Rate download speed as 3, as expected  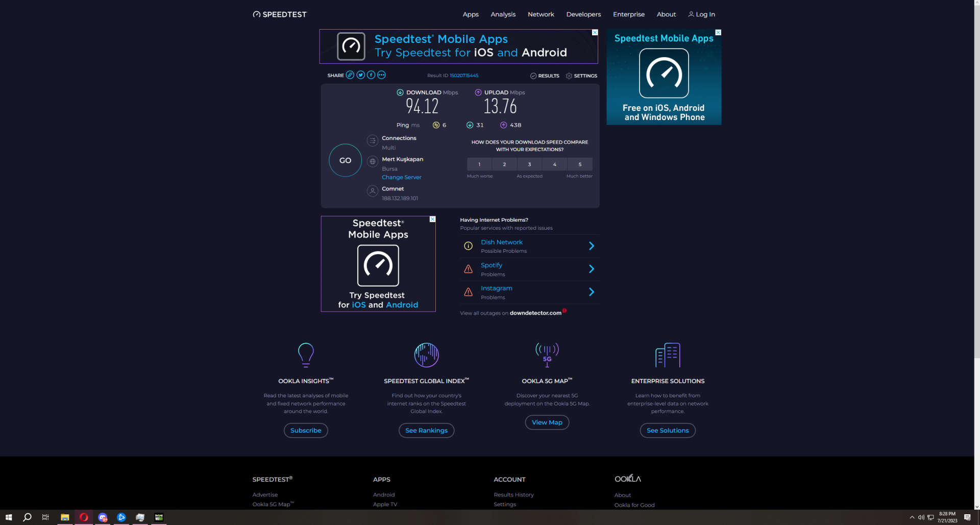coord(529,164)
